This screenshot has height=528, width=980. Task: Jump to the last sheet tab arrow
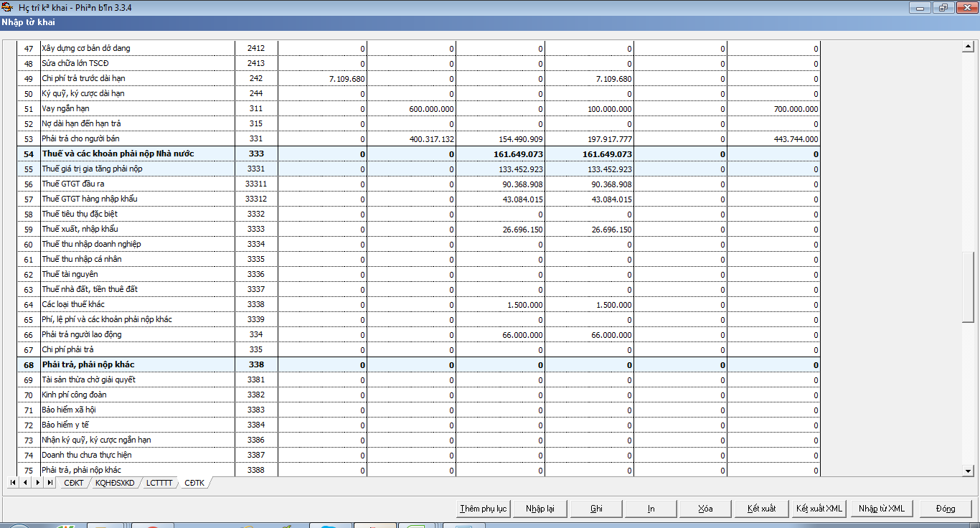[50, 483]
